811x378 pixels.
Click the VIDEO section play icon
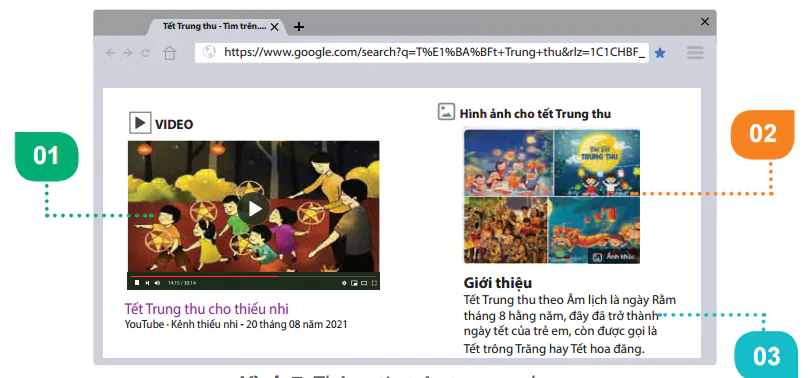click(x=140, y=123)
